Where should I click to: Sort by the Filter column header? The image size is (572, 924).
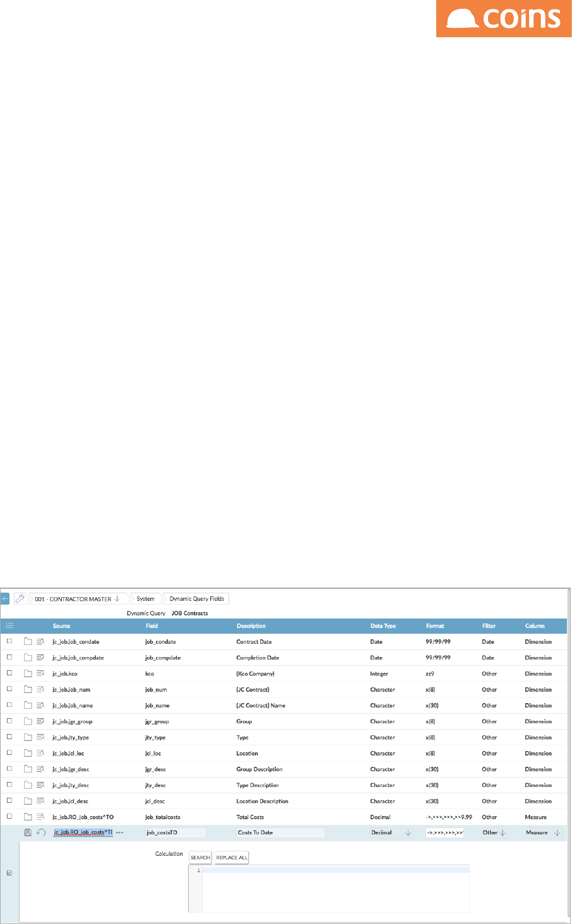coord(489,626)
